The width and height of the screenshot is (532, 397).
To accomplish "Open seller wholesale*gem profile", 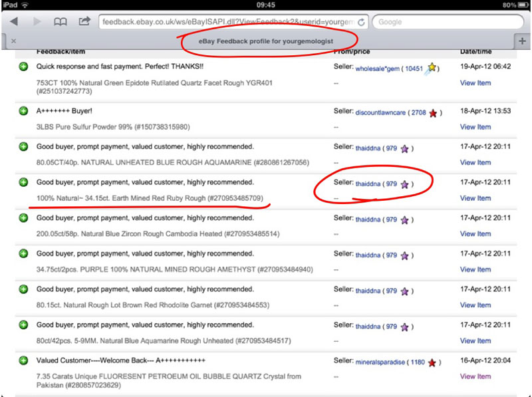I will (x=377, y=68).
